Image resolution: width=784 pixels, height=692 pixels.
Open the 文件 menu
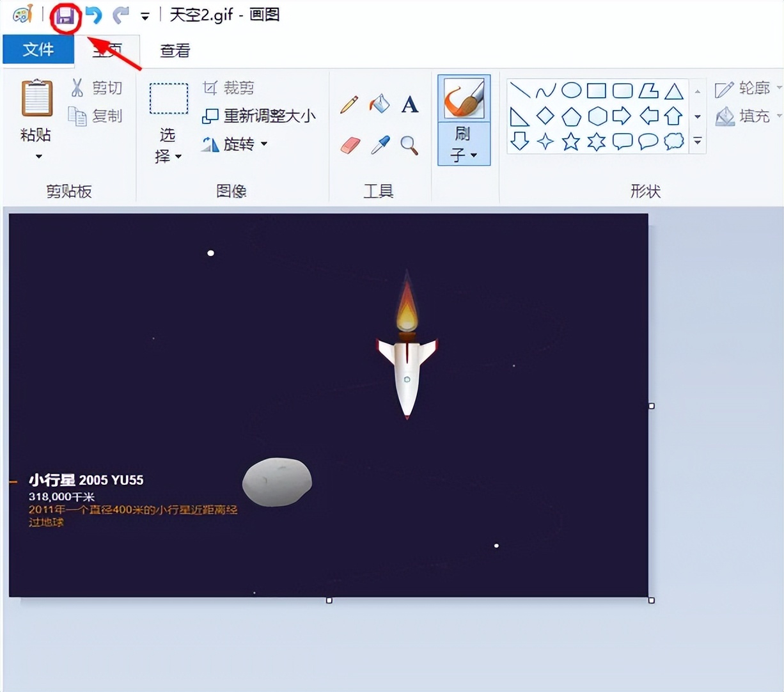coord(38,49)
